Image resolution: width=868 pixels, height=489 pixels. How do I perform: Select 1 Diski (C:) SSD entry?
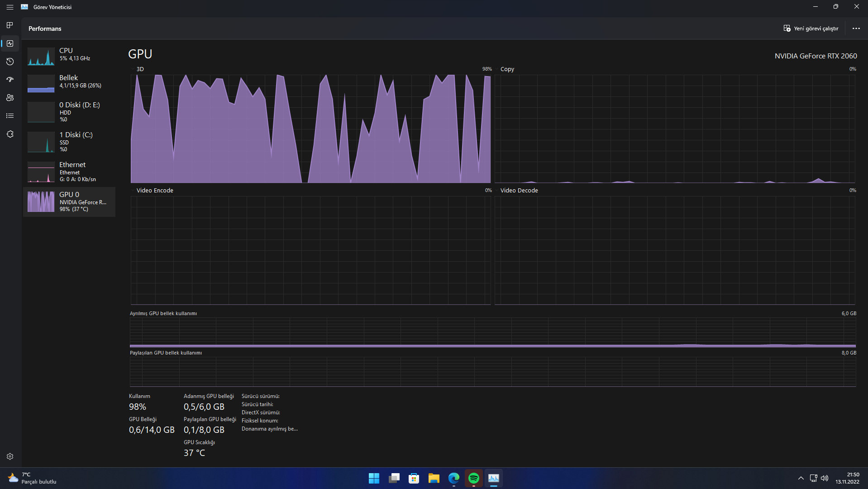tap(69, 142)
